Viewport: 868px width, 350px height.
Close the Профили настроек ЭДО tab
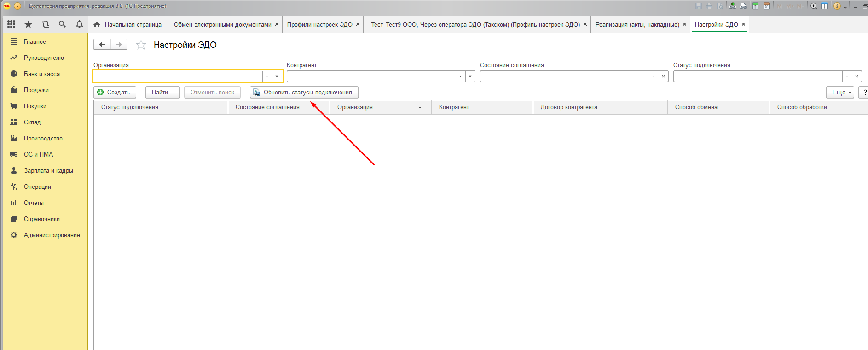(358, 24)
